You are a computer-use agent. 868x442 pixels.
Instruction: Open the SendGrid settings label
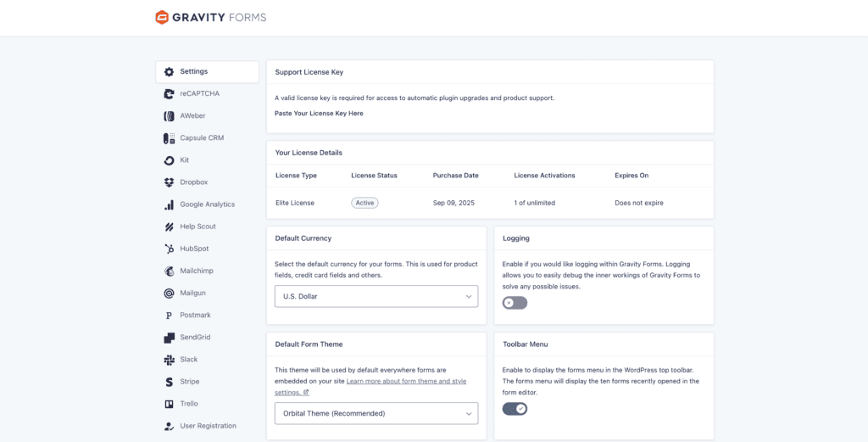click(195, 338)
